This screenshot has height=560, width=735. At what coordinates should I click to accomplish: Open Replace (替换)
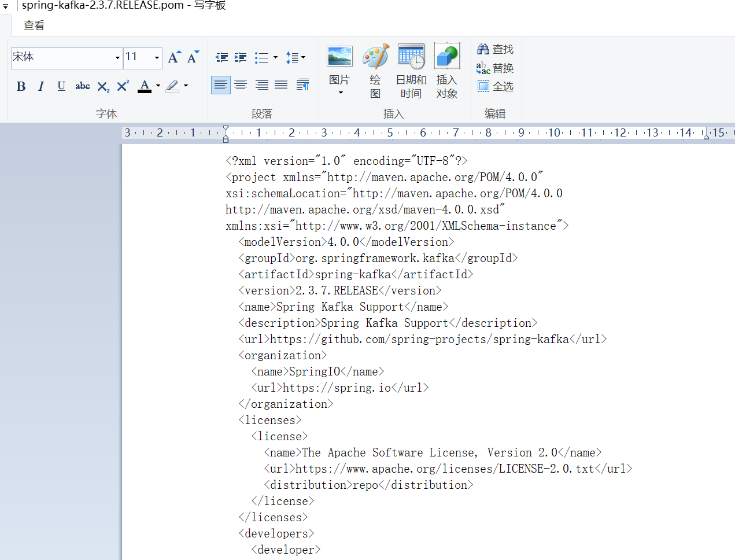click(x=495, y=68)
